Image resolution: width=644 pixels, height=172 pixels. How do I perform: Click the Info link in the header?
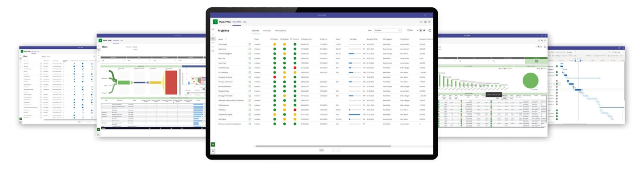click(245, 22)
